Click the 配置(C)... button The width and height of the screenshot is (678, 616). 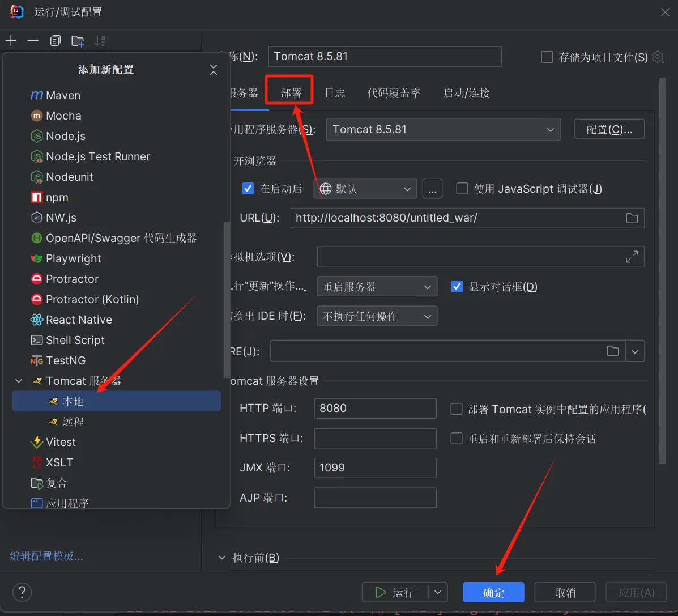coord(609,129)
